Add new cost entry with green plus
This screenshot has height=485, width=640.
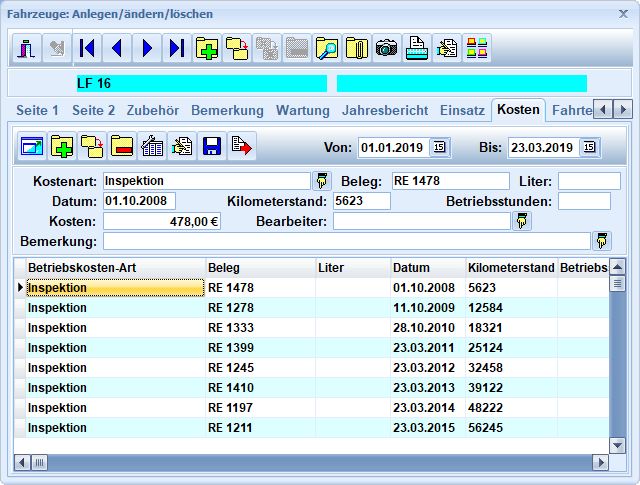click(x=62, y=146)
